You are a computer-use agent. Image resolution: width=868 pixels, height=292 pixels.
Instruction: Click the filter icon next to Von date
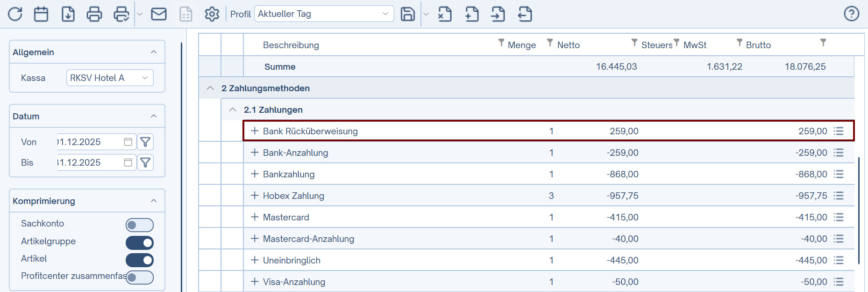(145, 142)
